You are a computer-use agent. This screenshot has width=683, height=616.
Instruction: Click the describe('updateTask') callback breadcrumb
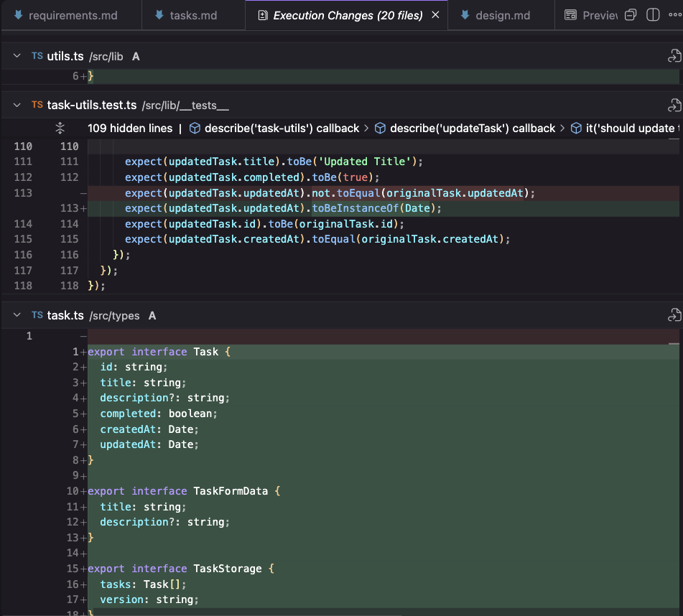coord(473,129)
